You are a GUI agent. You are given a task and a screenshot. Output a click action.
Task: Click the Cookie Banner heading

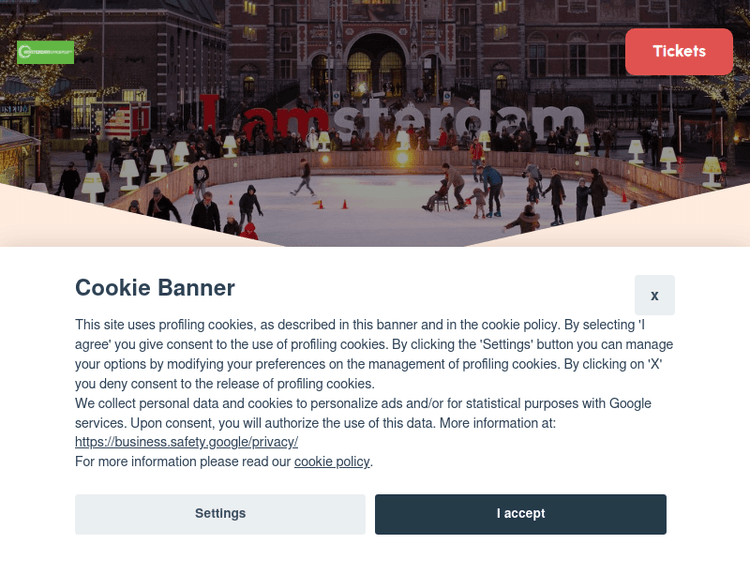click(x=155, y=288)
